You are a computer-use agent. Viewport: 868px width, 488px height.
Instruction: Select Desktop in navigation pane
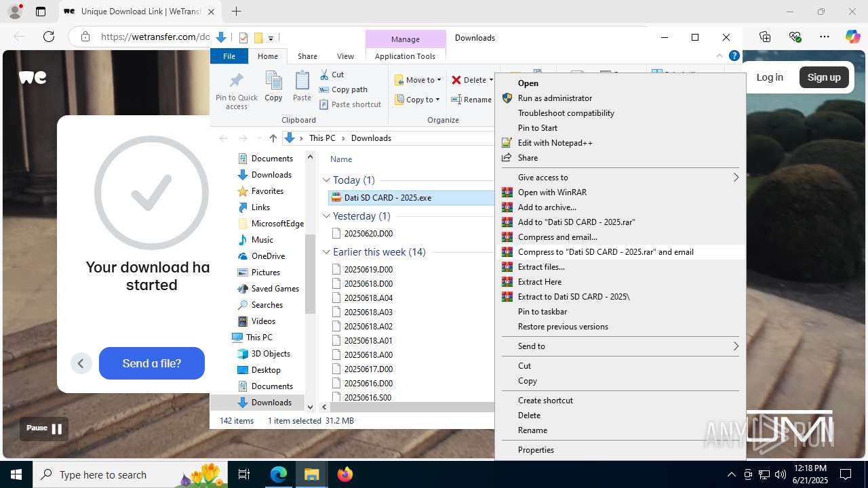[x=266, y=370]
